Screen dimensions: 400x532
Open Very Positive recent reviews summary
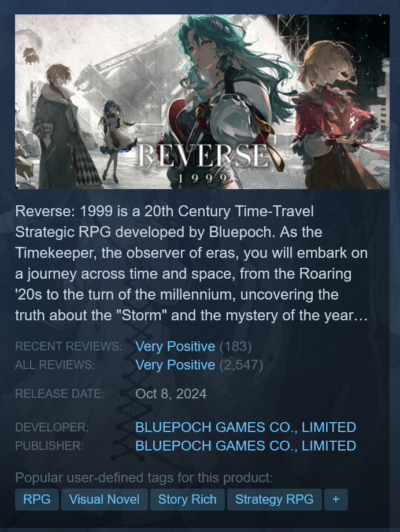[x=175, y=346]
